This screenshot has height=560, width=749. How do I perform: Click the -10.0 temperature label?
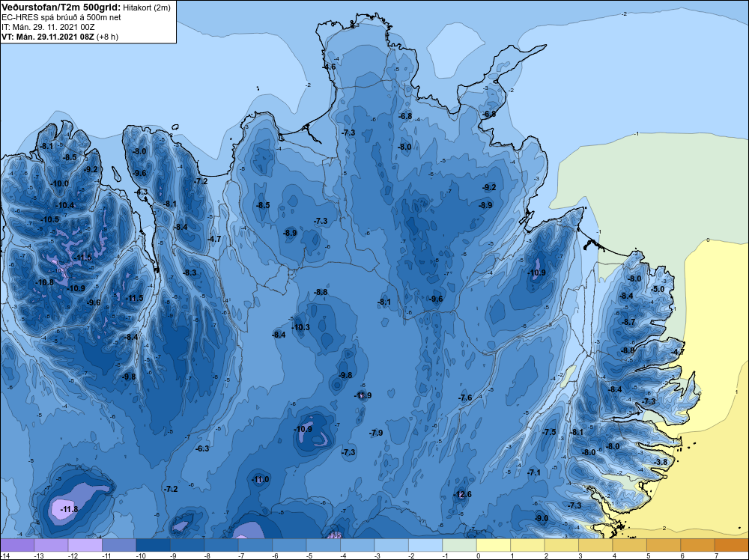click(60, 183)
